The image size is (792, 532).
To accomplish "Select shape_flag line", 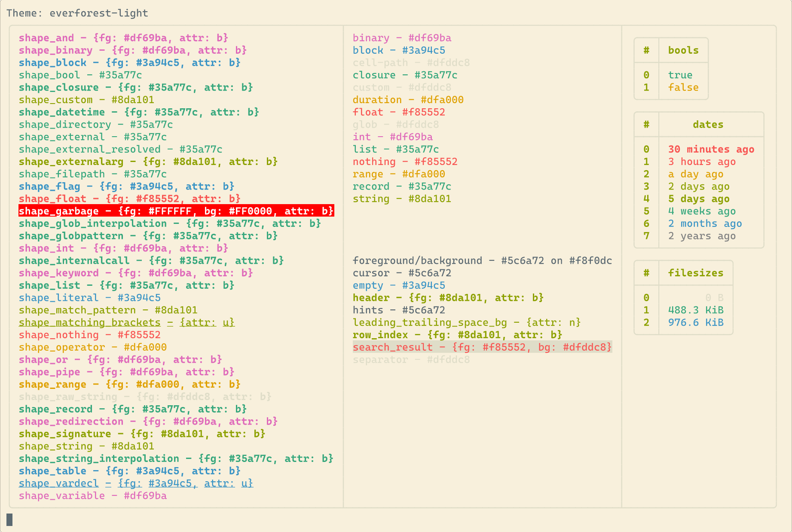I will (127, 187).
